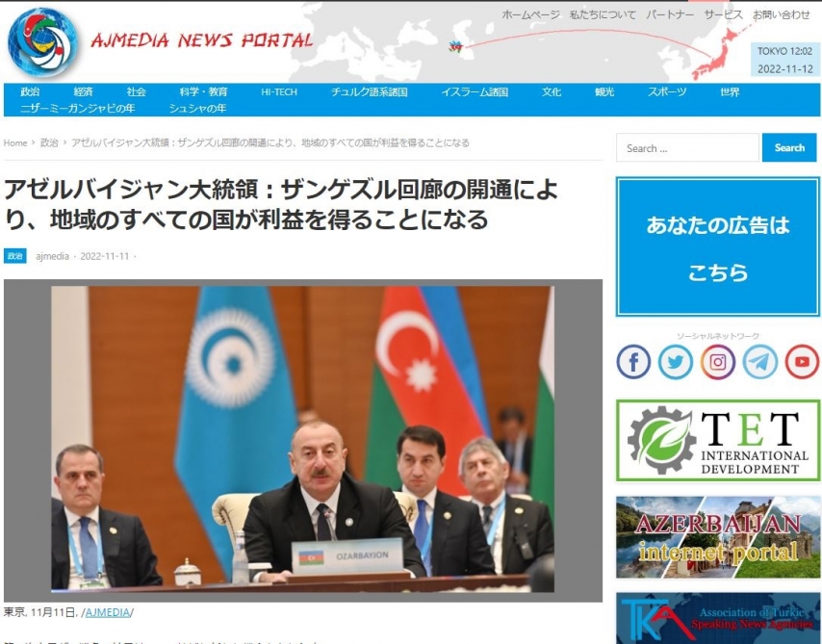Viewport: 822px width, 644px height.
Task: Click the Home breadcrumb link
Action: tap(15, 142)
